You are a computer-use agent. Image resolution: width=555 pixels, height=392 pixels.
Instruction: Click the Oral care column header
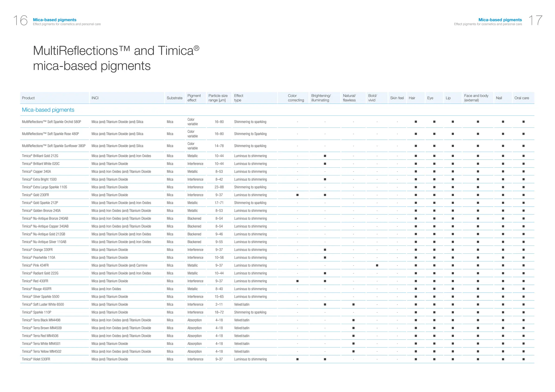[x=521, y=98]
